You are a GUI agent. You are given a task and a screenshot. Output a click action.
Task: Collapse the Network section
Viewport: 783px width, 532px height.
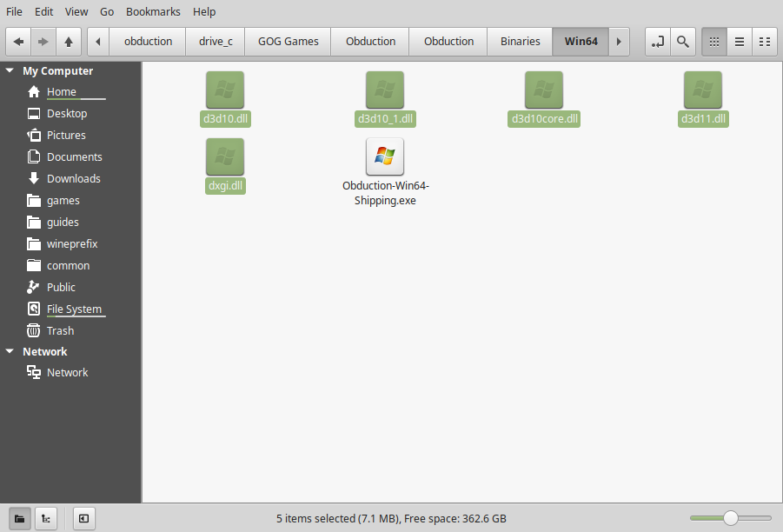click(x=10, y=352)
